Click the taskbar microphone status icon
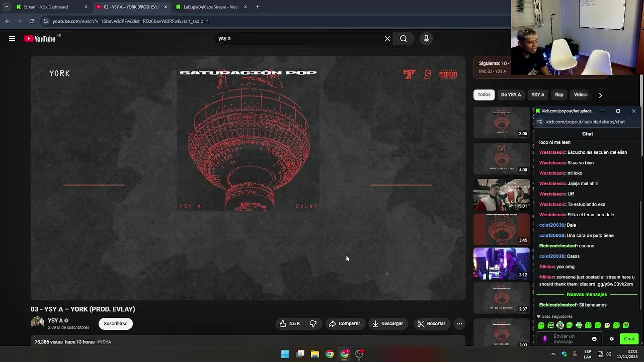Viewport: 644px width, 362px height. coord(575,354)
